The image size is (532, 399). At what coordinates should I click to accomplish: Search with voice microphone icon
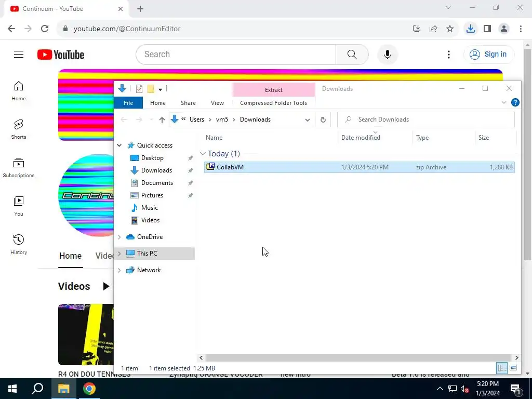(387, 54)
